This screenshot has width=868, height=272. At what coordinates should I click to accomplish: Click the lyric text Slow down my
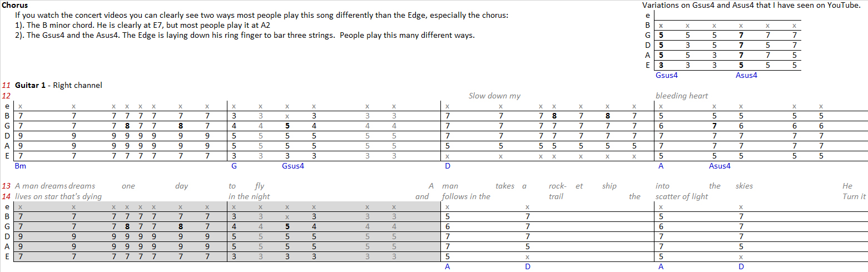point(494,96)
